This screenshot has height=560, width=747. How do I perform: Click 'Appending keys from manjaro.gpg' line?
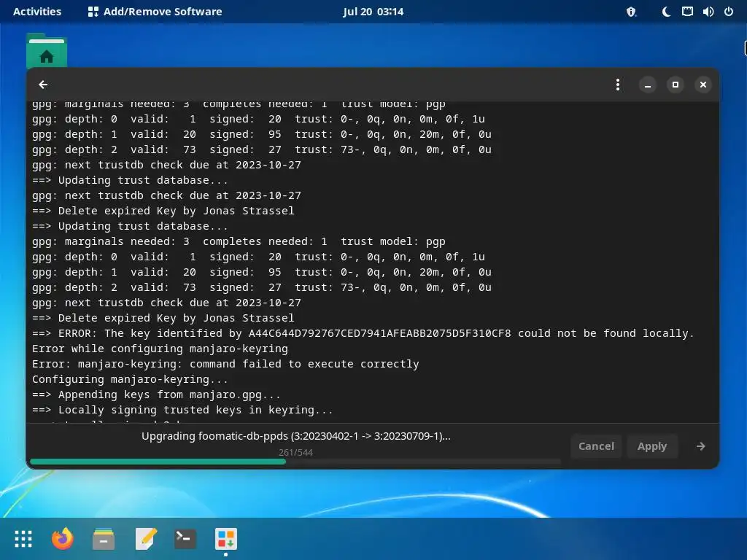point(156,394)
